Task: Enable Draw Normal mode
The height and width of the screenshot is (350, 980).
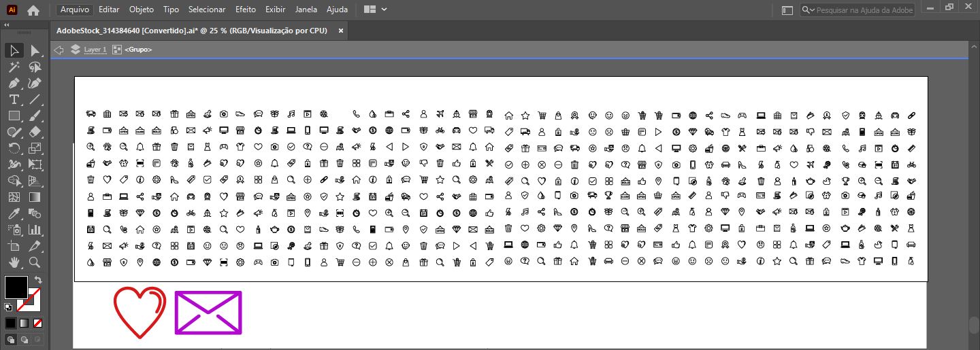Action: [11, 339]
